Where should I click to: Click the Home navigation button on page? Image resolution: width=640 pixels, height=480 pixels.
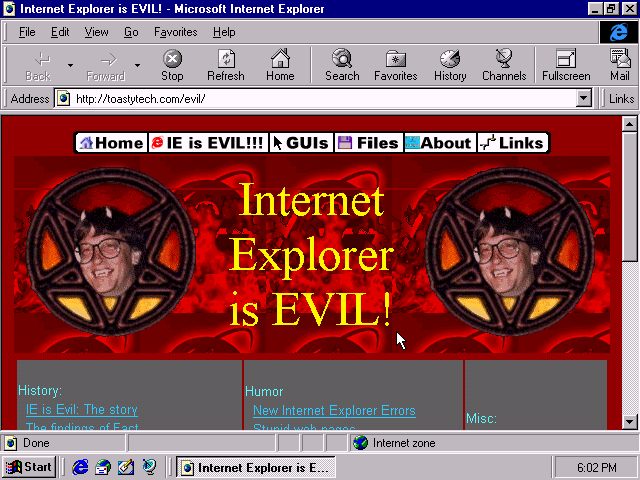pos(111,143)
